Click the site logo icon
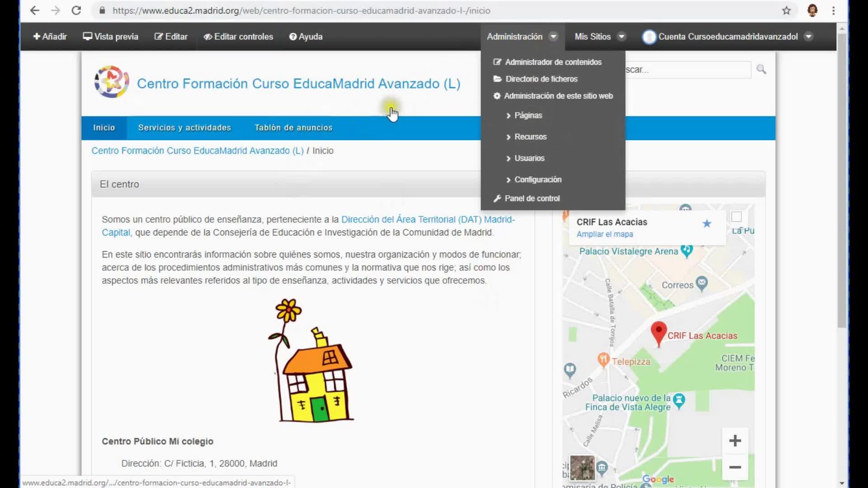Image resolution: width=868 pixels, height=488 pixels. pyautogui.click(x=111, y=82)
